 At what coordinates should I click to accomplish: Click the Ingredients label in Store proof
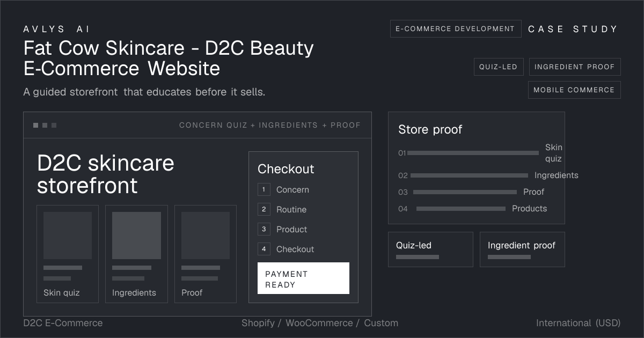(557, 175)
